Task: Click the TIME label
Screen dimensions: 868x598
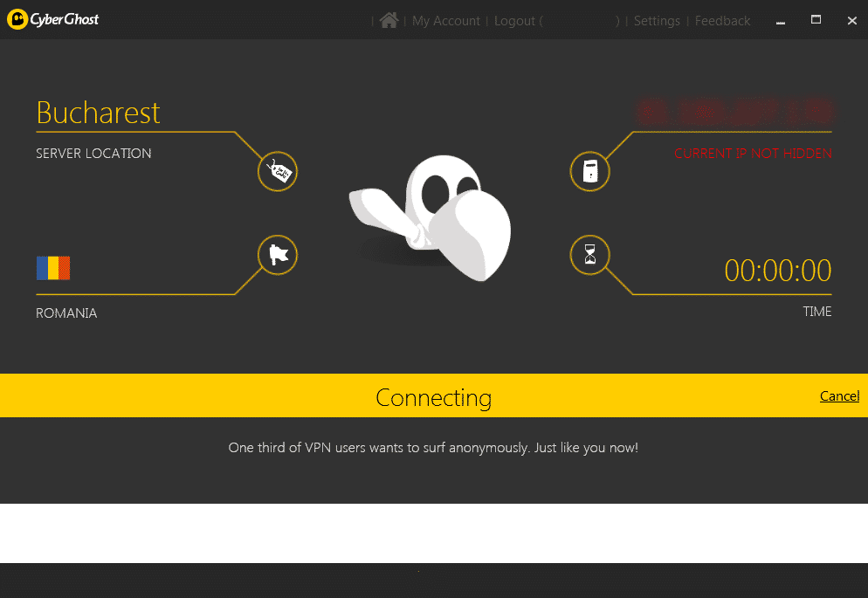Action: pos(817,312)
